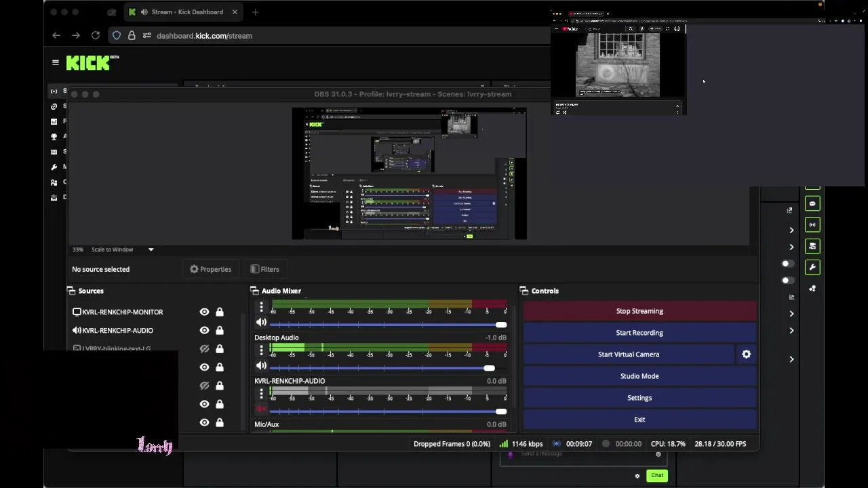868x488 pixels.
Task: Open KVRL-RENKCHIP-AUDIO mixer three-dot menu
Action: click(261, 393)
